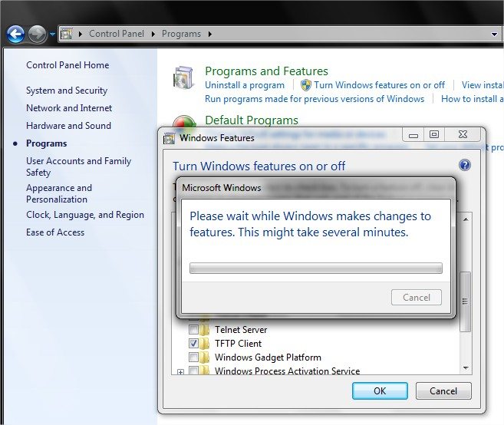Click the Windows Features title bar icon
The height and width of the screenshot is (425, 504).
[170, 138]
